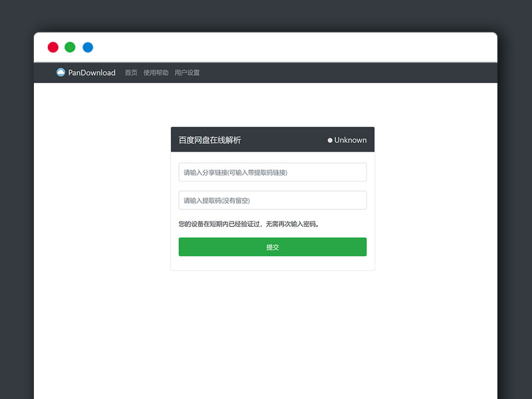Click the green traffic-light window control
532x399 pixels.
click(70, 47)
